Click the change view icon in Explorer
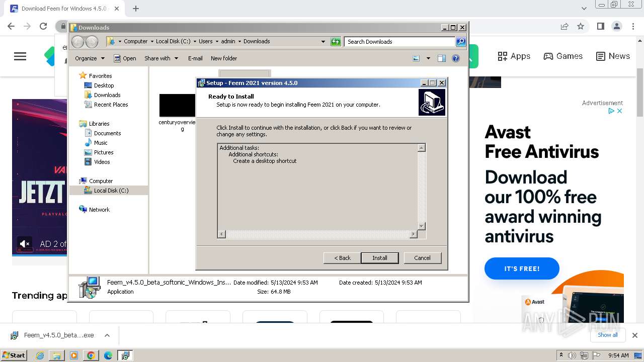 click(416, 58)
